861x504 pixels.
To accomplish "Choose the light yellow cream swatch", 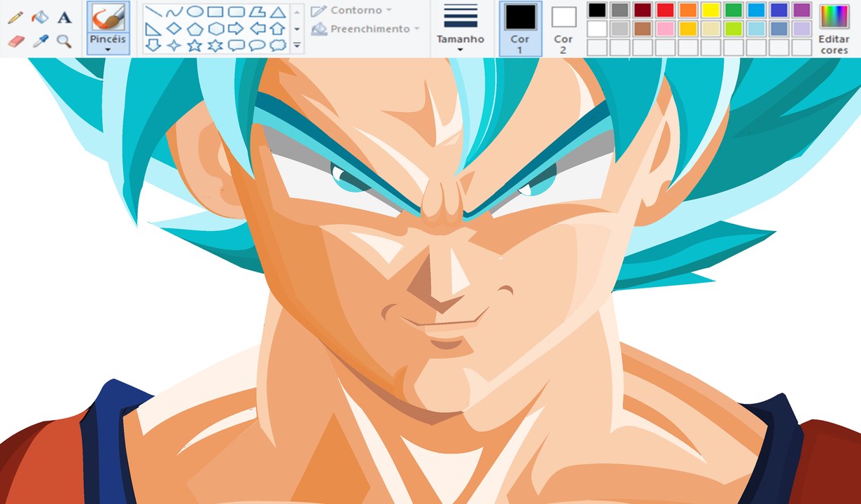I will click(x=710, y=29).
